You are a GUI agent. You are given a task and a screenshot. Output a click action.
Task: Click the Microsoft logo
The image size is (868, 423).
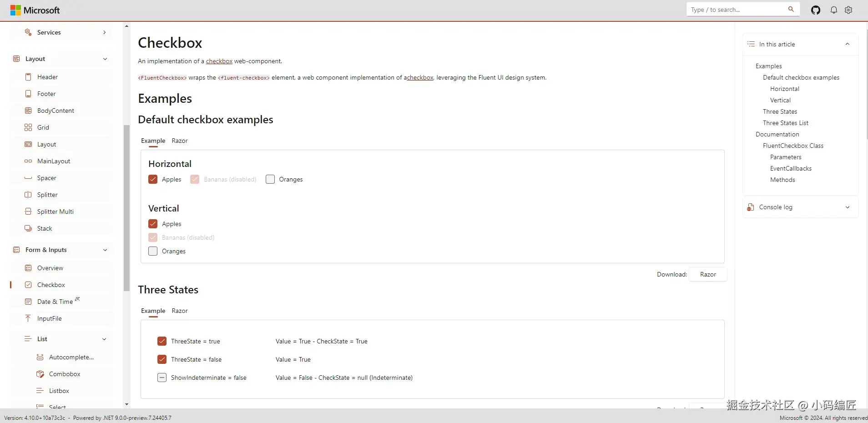click(x=35, y=10)
